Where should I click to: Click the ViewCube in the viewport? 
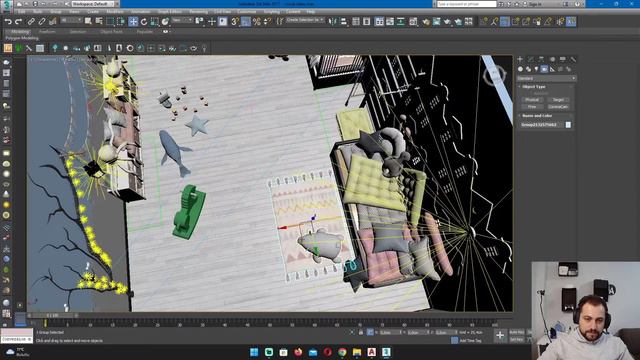coord(494,75)
